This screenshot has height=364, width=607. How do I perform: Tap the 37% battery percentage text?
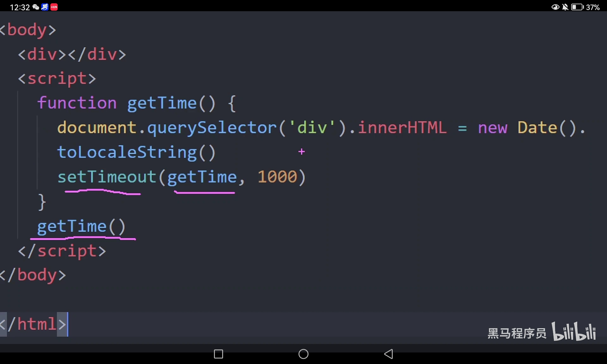(x=593, y=7)
